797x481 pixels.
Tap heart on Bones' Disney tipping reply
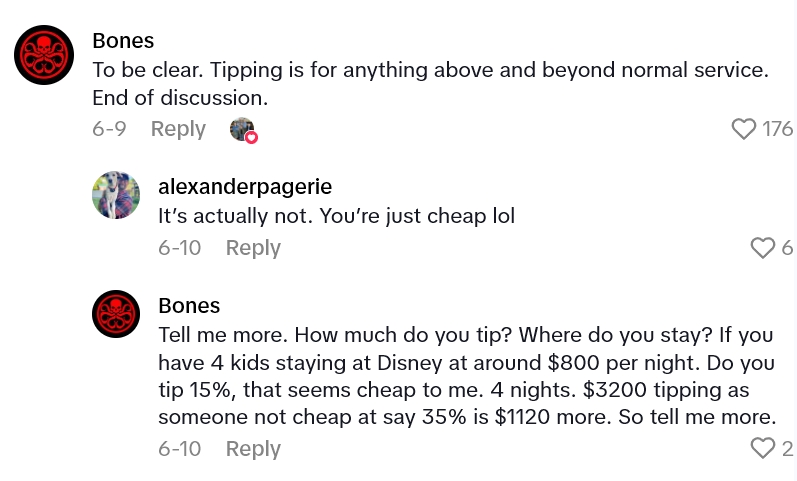point(763,449)
